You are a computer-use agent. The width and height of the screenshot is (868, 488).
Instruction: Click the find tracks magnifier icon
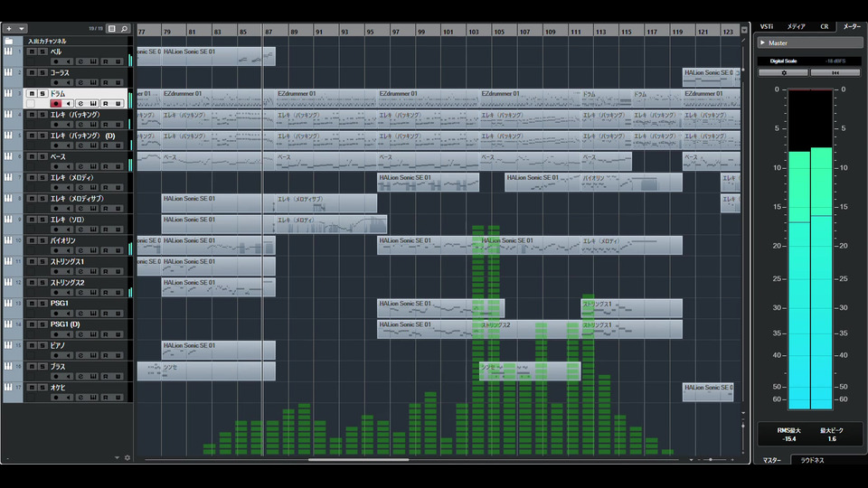[125, 28]
